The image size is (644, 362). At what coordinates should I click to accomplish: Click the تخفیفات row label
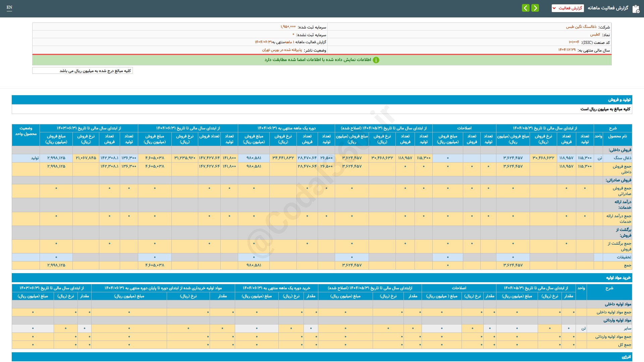[624, 257]
